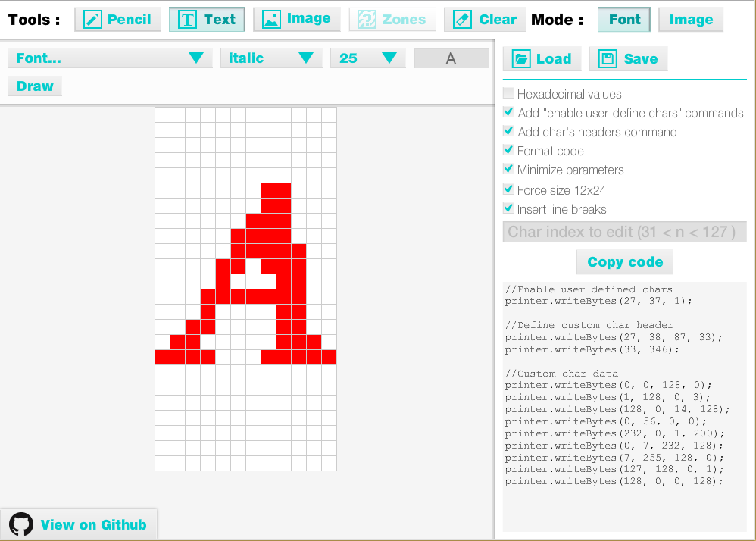Focus the Char index to edit field
The image size is (756, 541).
(x=624, y=232)
